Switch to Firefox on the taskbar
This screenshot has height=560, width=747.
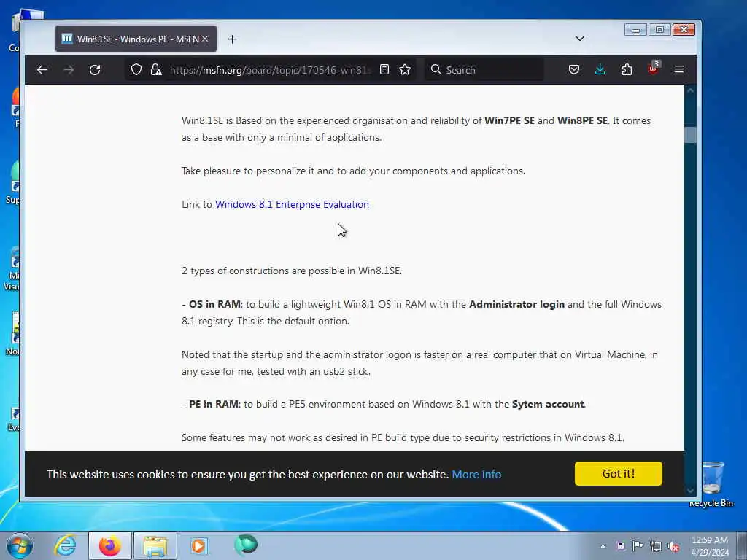(110, 545)
